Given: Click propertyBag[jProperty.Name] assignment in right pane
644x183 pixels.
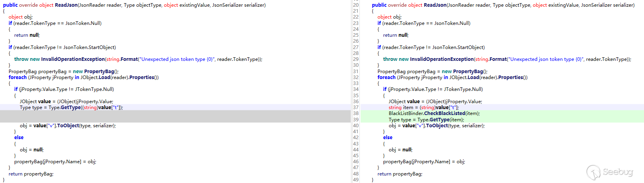Looking at the screenshot, I should (x=424, y=162).
